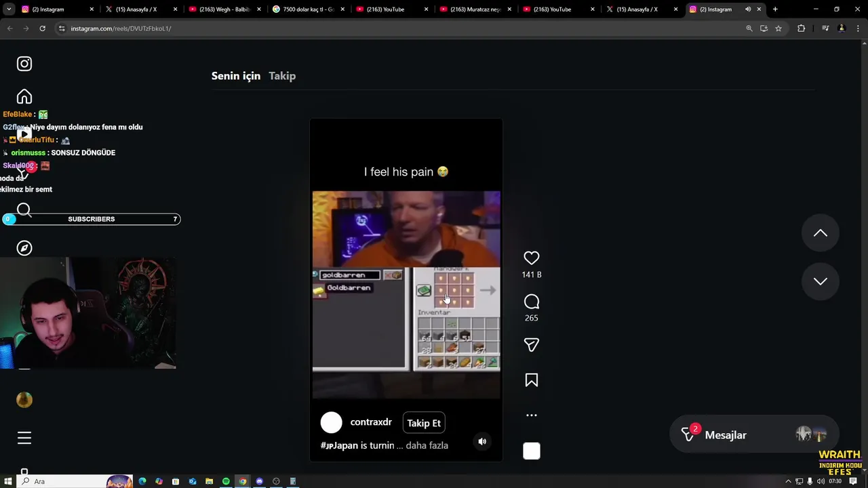Open Discord from the taskbar
Screen dimensions: 868x488
pos(259,481)
